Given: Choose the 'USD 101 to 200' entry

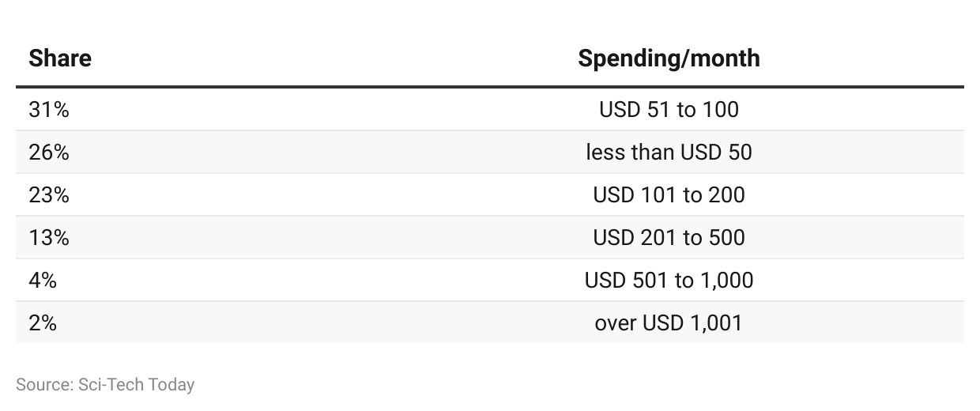Looking at the screenshot, I should [669, 195].
